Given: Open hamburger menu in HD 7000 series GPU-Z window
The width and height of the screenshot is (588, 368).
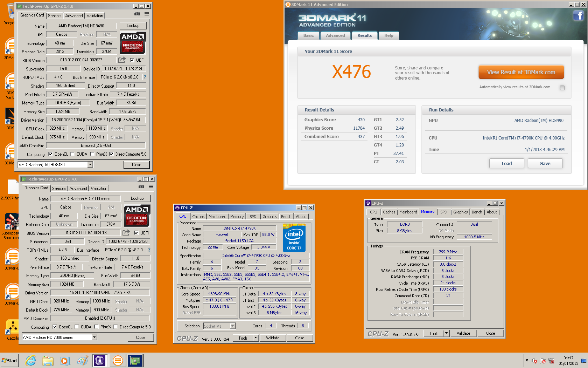Looking at the screenshot, I should click(x=151, y=186).
